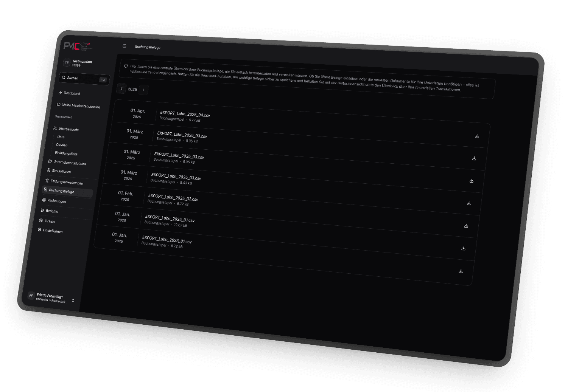
Task: Click the Berichte chart icon
Action: pyautogui.click(x=42, y=210)
